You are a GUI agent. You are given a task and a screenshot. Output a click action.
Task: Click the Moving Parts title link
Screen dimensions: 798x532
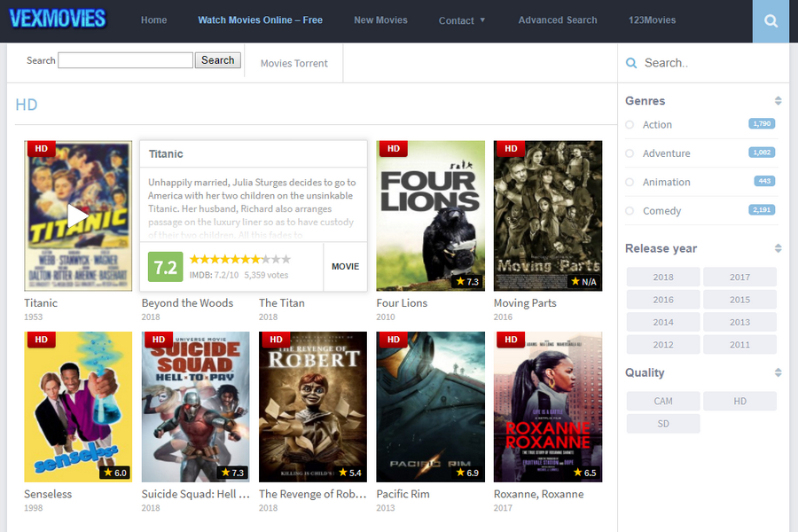(x=525, y=303)
